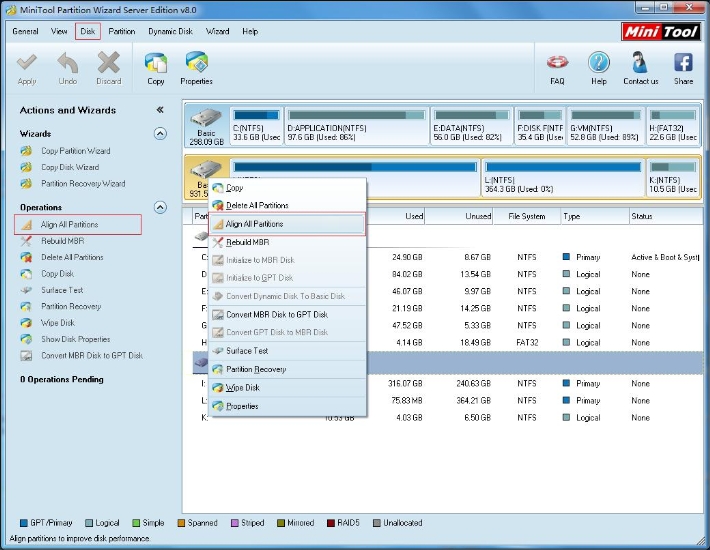Open the Disk menu
The image size is (710, 550).
point(88,31)
